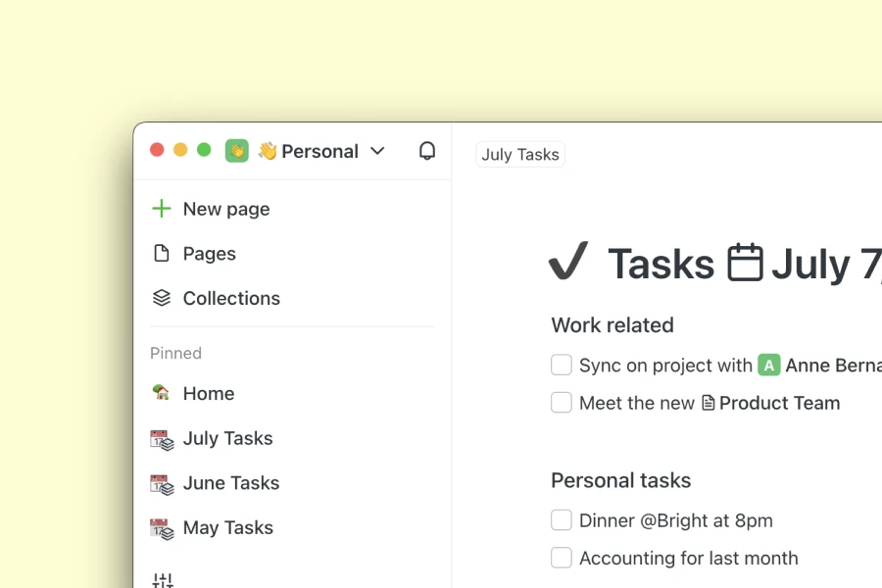Click the calendar icon beside July Tasks
Screen dimensions: 882x588
point(162,438)
